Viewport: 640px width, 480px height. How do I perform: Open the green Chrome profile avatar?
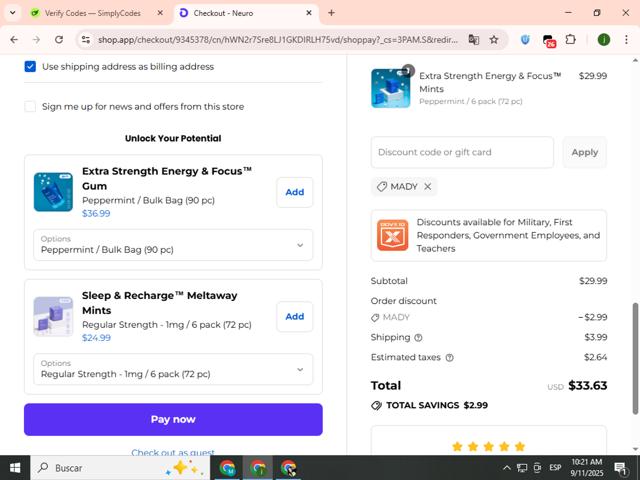(604, 40)
